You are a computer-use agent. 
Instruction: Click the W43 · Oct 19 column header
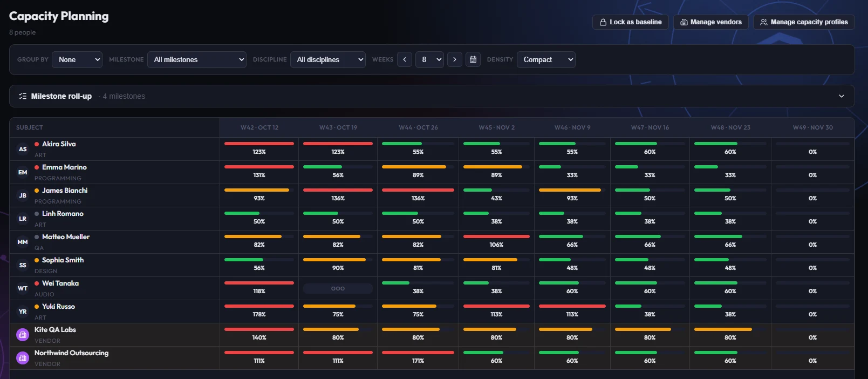[338, 127]
